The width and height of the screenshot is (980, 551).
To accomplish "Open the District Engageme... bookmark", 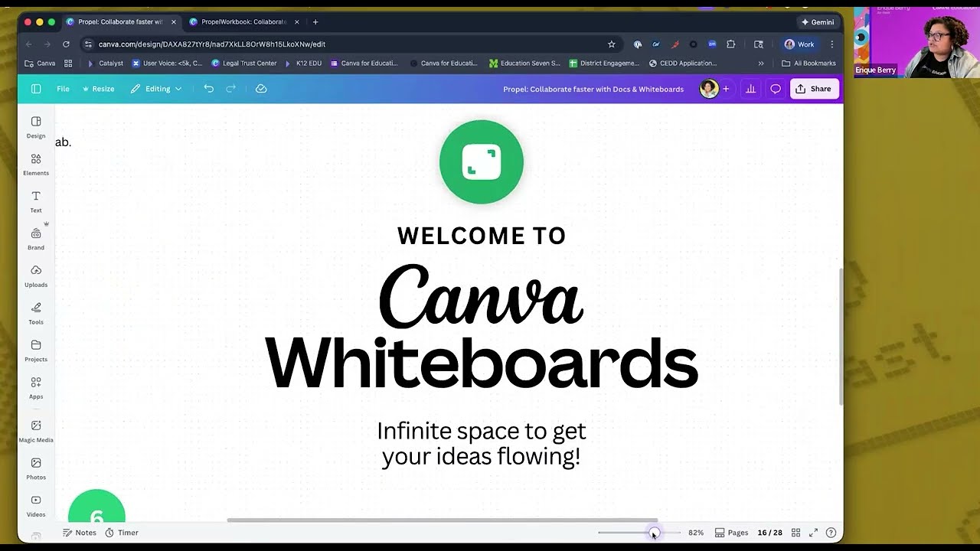I will 604,64.
